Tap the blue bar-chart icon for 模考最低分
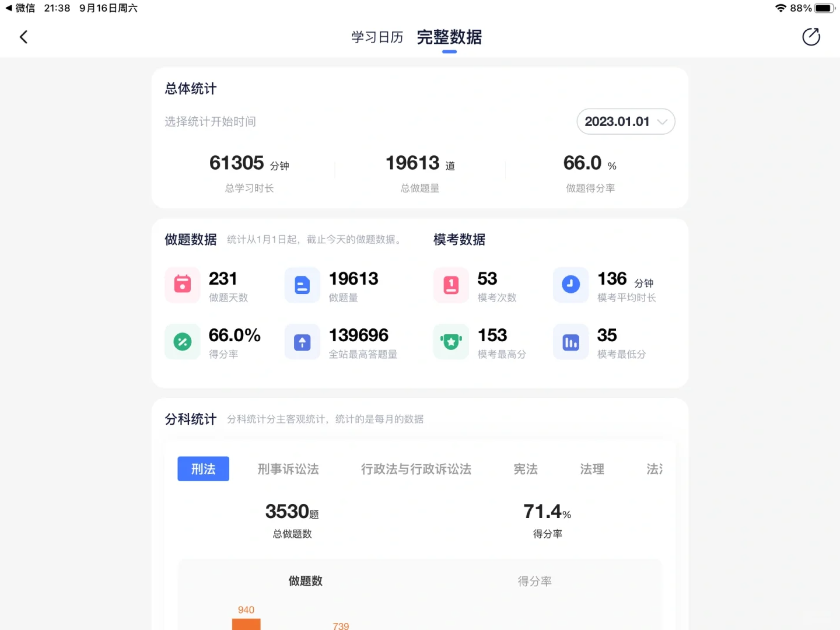Image resolution: width=840 pixels, height=630 pixels. [x=570, y=342]
